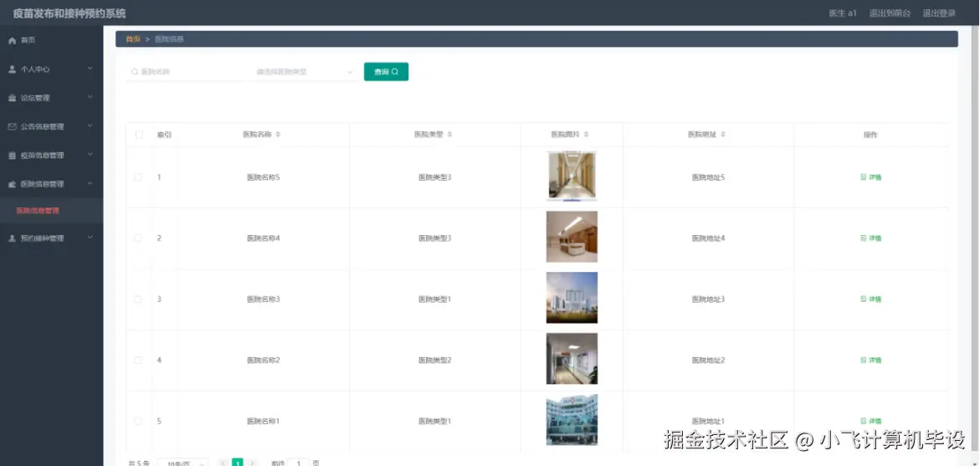980x466 pixels.
Task: Tick the checkbox for row 医院名称4
Action: point(138,238)
